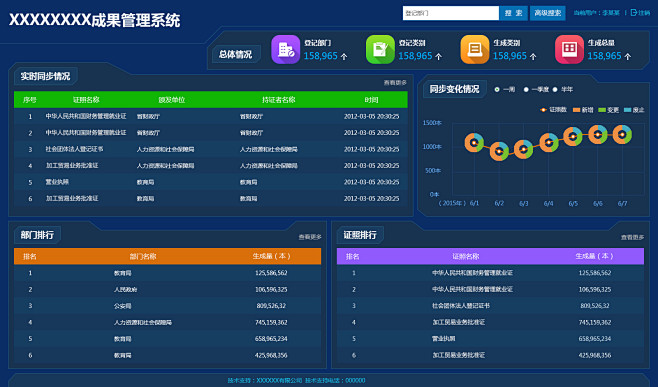Click 425,968,356 in 部门排行 table
Image resolution: width=658 pixels, height=387 pixels.
271,356
